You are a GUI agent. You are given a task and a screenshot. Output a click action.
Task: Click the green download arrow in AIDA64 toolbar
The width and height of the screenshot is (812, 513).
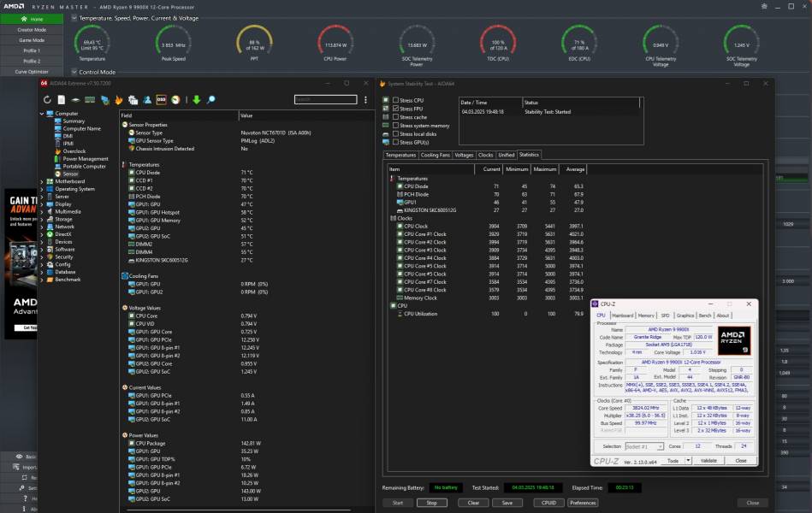click(196, 100)
